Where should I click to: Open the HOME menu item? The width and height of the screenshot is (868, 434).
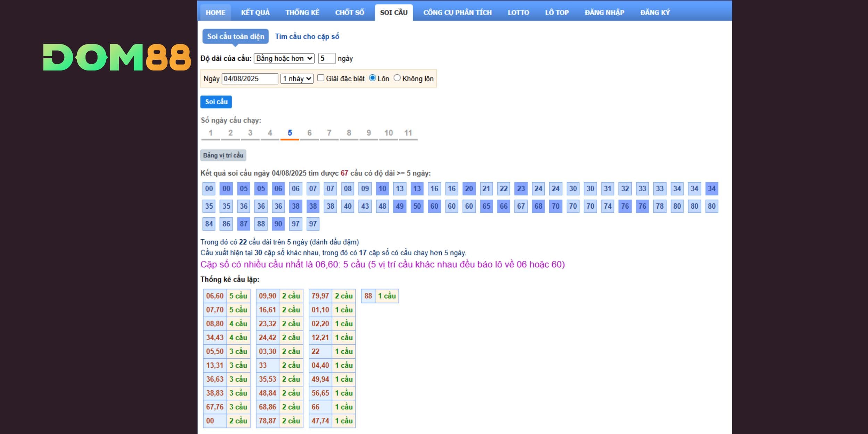pos(215,12)
